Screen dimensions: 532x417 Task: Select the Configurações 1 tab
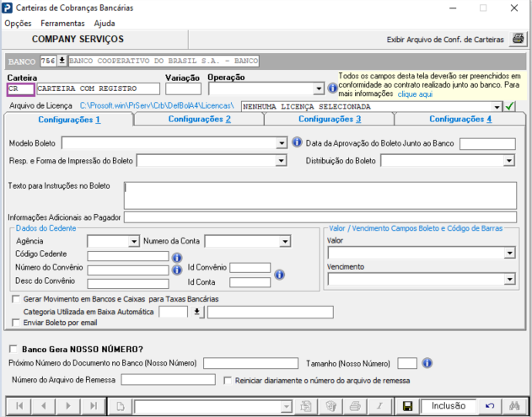click(x=69, y=120)
